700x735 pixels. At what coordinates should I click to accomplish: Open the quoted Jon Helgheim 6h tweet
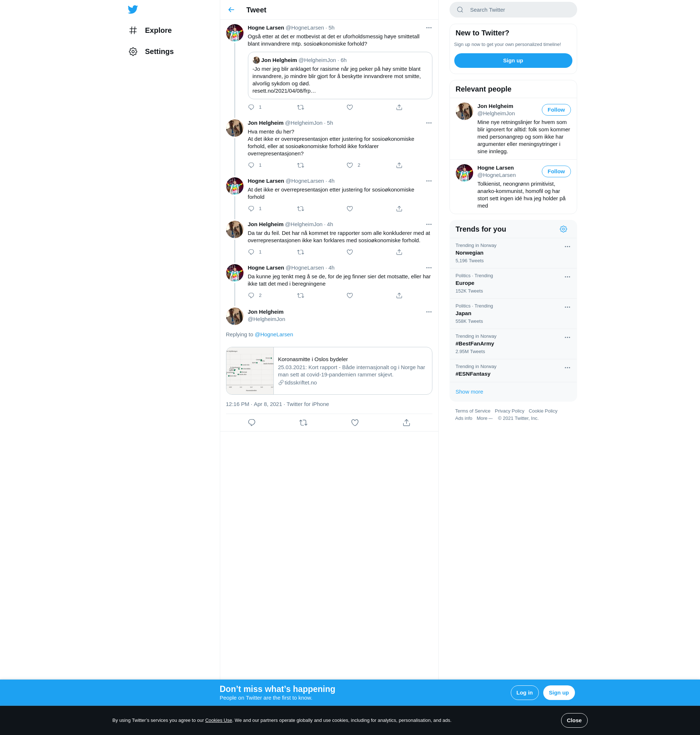(x=340, y=76)
